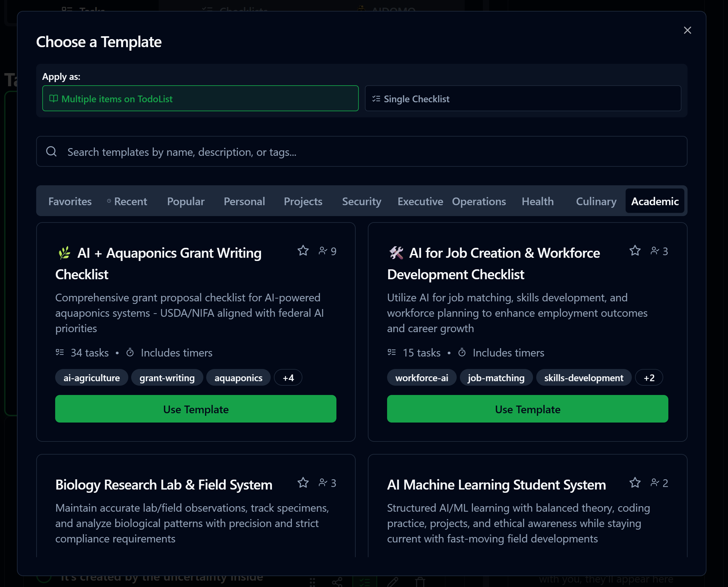Click the 34 tasks label
Viewport: 728px width, 587px height.
[x=90, y=353]
